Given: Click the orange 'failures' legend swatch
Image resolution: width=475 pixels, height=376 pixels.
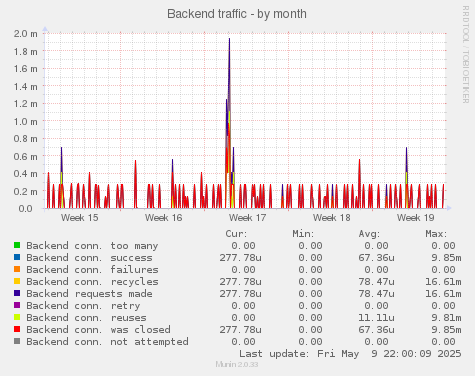Looking at the screenshot, I should [x=17, y=269].
